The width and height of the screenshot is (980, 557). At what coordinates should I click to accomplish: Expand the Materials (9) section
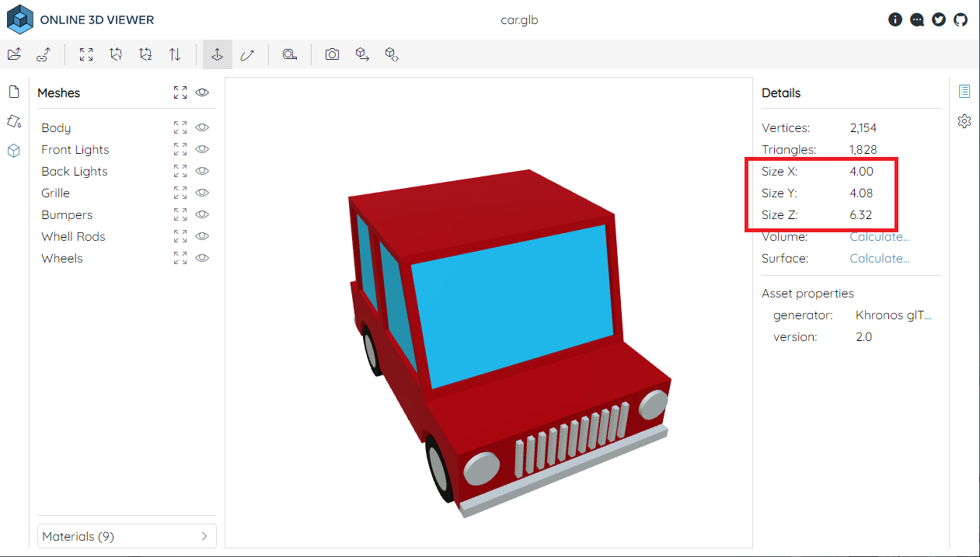[x=127, y=536]
